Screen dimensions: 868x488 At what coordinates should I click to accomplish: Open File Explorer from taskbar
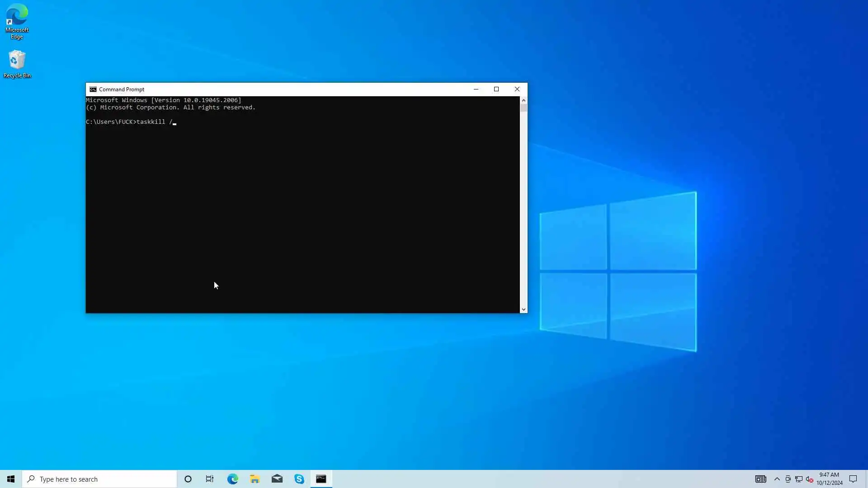click(x=255, y=479)
